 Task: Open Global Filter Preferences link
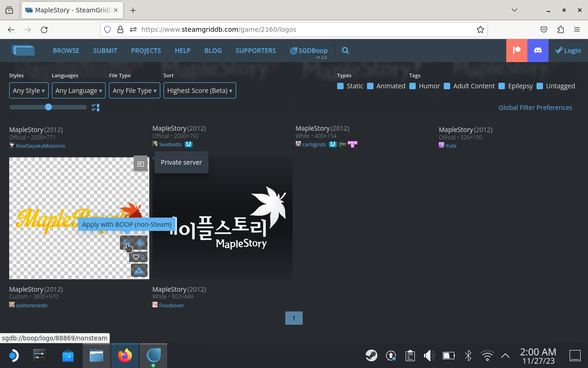pyautogui.click(x=536, y=108)
